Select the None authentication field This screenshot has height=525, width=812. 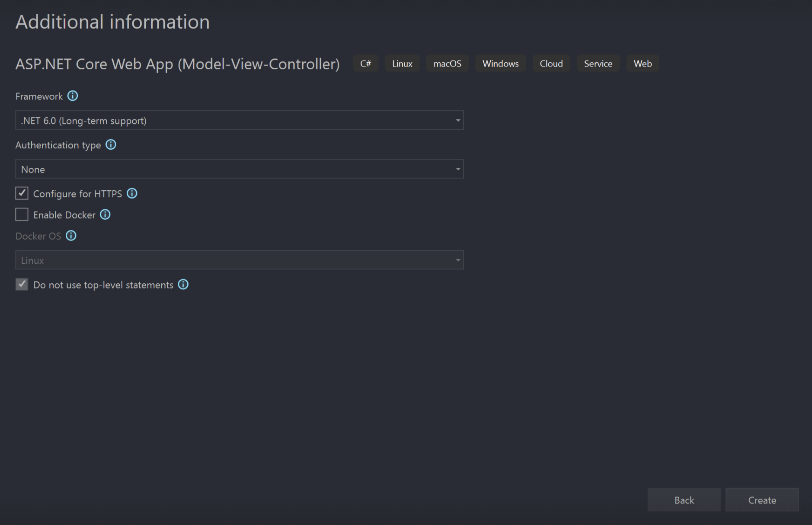point(216,169)
